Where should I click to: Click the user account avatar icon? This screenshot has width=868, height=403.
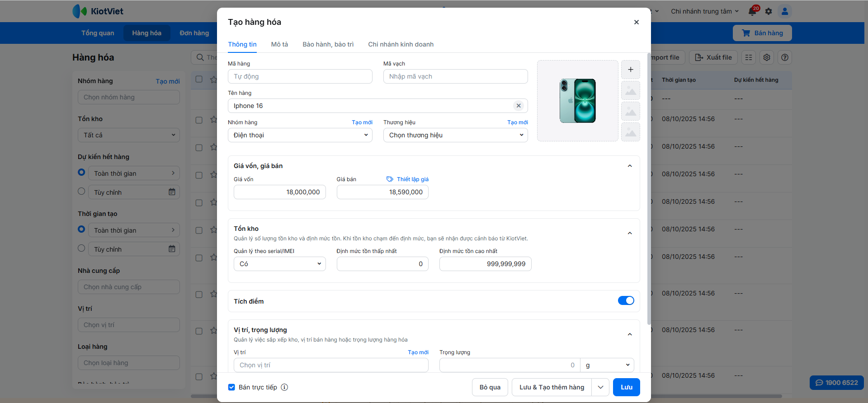pos(785,11)
